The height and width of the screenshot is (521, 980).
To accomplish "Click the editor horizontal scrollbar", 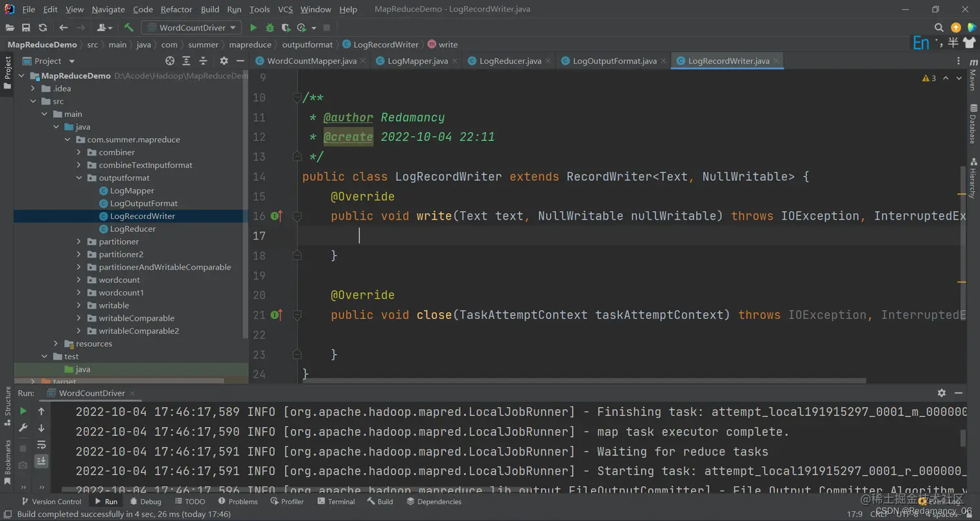I will pos(583,381).
